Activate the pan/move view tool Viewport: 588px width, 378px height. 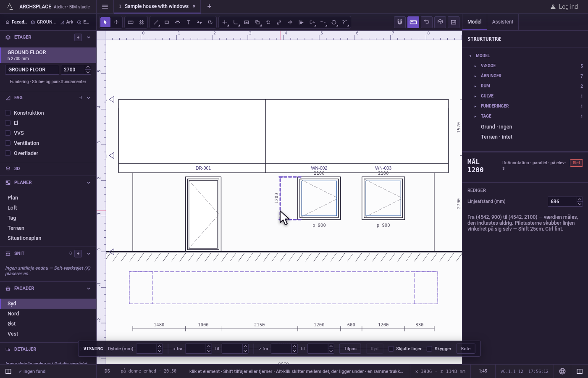click(116, 22)
